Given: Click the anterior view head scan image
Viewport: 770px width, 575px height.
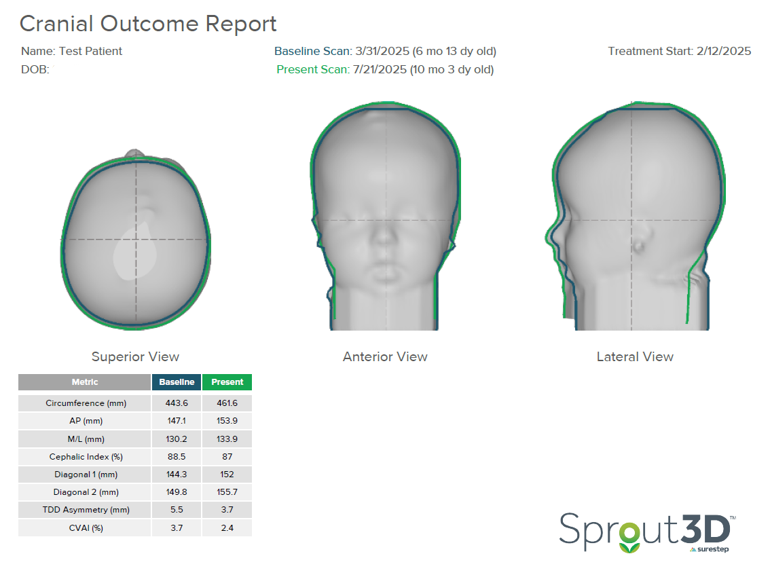Looking at the screenshot, I should click(x=385, y=220).
